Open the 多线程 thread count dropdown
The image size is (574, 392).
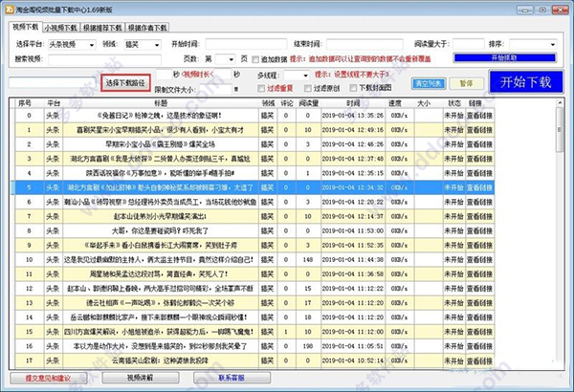pyautogui.click(x=297, y=76)
